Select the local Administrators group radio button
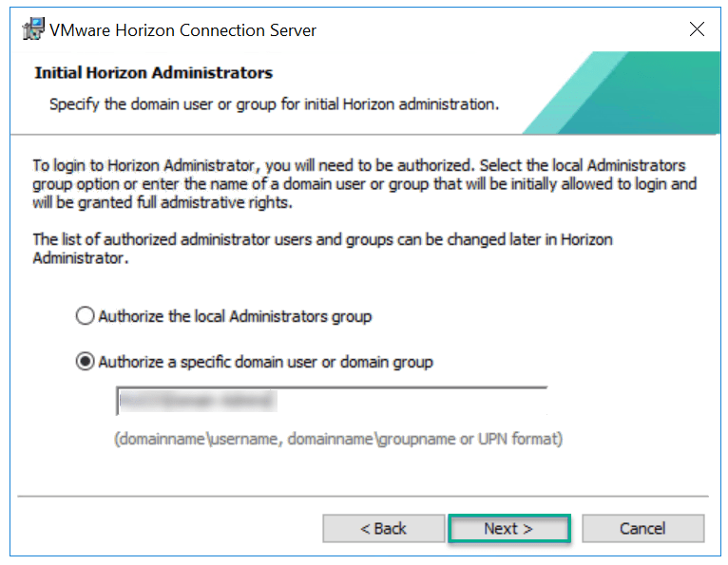This screenshot has height=565, width=728. (86, 316)
